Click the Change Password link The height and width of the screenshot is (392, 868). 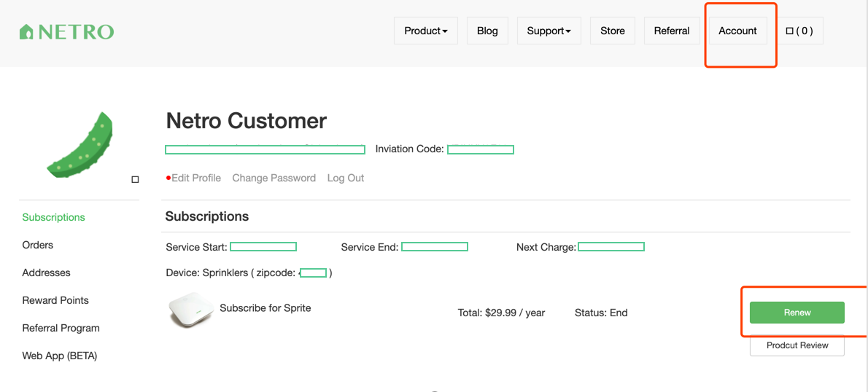[274, 178]
